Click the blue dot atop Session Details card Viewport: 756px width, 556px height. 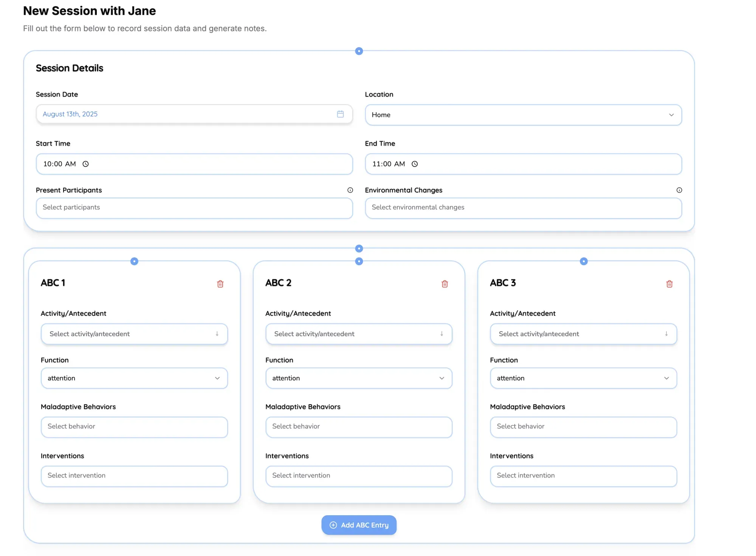pyautogui.click(x=359, y=51)
